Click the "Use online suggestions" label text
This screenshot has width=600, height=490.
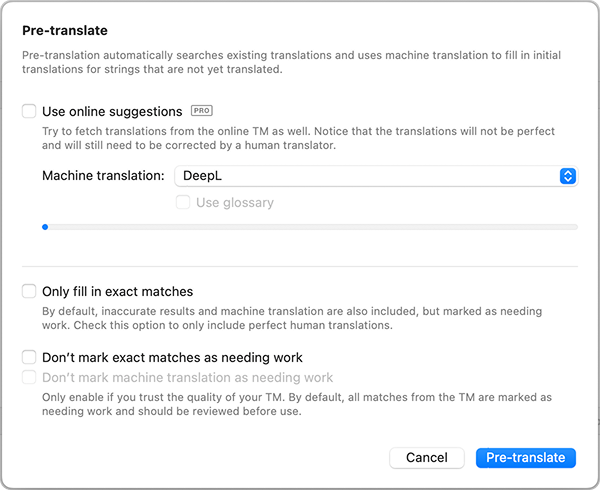tap(112, 112)
